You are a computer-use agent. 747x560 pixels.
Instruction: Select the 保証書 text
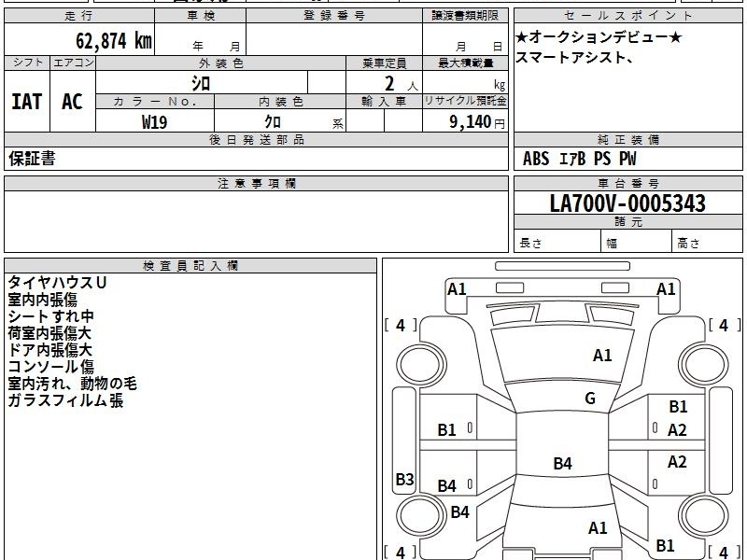tap(32, 158)
